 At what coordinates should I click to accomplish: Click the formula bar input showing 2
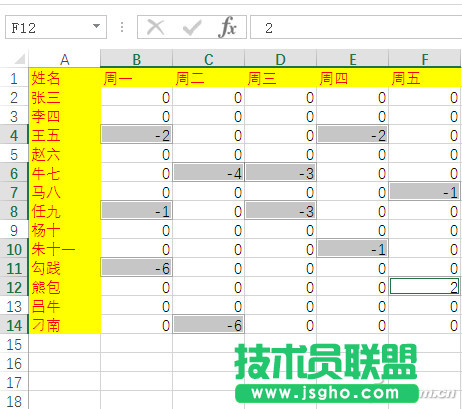click(x=356, y=27)
